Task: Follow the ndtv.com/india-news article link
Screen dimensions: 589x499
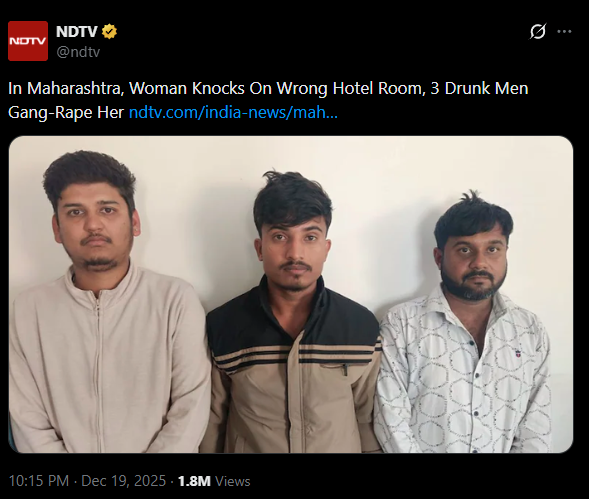Action: point(233,112)
